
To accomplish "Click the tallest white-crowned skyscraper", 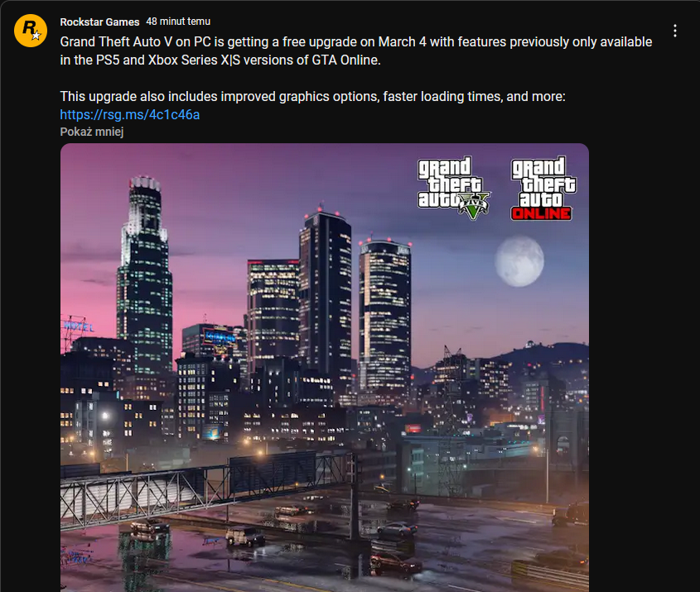I will (144, 274).
